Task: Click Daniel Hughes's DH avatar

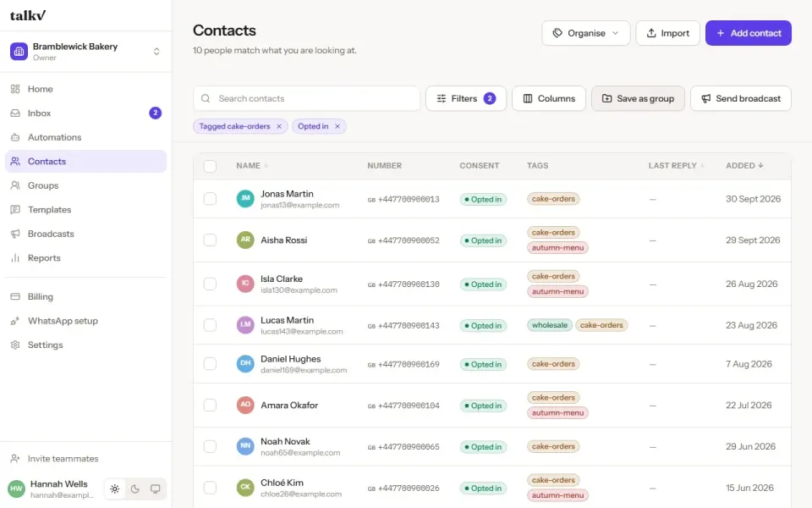Action: click(245, 364)
